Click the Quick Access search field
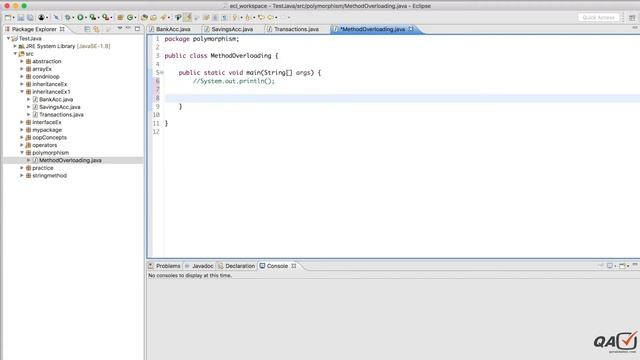640x360 pixels. point(598,18)
